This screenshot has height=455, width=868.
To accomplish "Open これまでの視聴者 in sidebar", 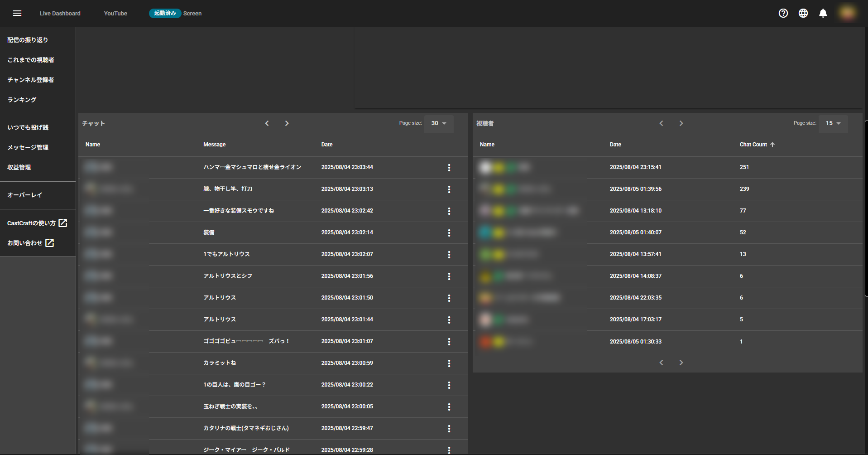I will [x=31, y=60].
